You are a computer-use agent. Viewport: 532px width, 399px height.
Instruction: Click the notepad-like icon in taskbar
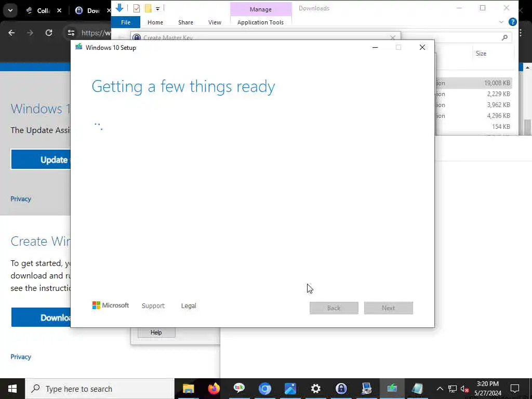(417, 389)
